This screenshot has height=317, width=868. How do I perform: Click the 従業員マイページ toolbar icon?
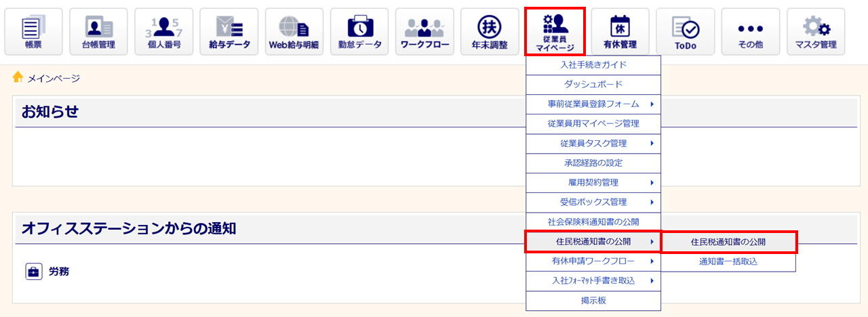(554, 32)
